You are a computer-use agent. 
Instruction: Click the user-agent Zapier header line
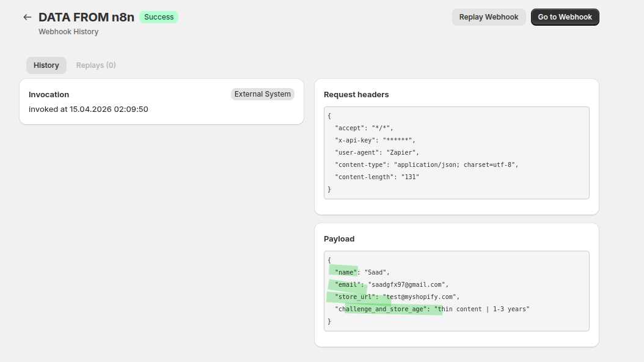pyautogui.click(x=377, y=152)
